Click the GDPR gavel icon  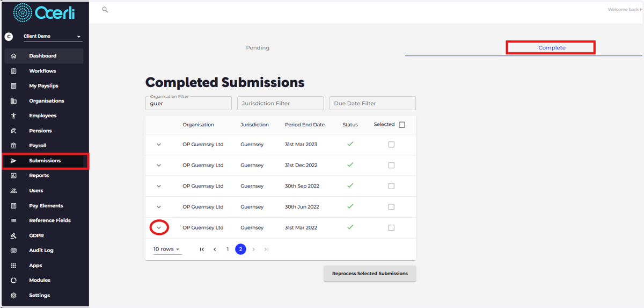pos(14,235)
